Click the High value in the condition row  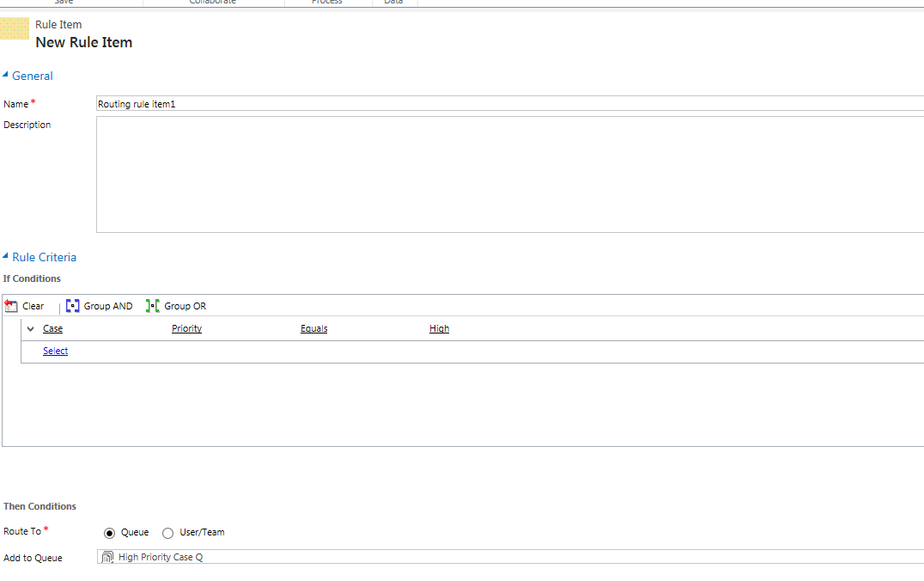(438, 328)
